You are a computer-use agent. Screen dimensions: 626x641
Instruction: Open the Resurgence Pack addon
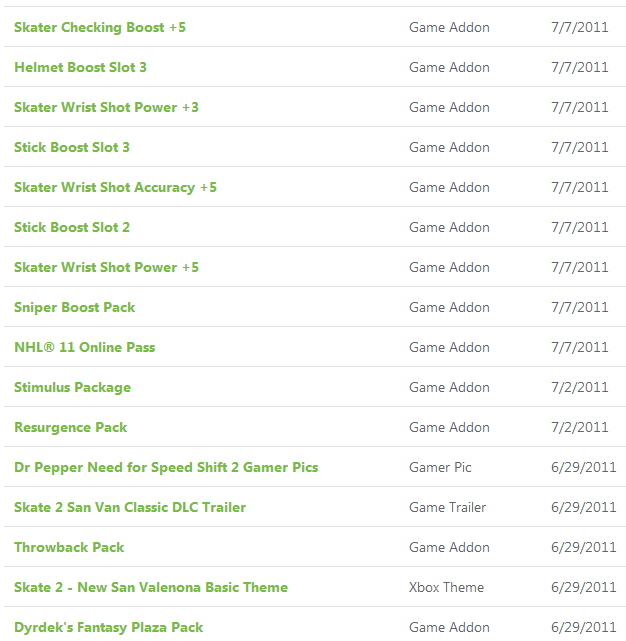click(x=70, y=428)
